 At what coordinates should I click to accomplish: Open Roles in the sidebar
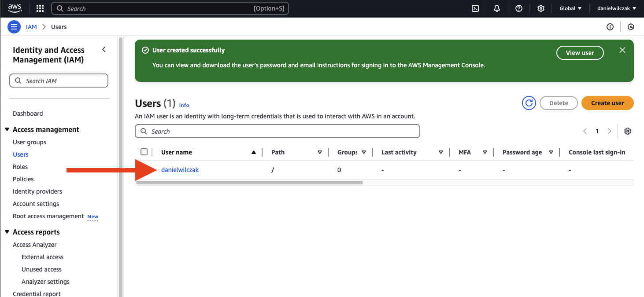point(20,167)
